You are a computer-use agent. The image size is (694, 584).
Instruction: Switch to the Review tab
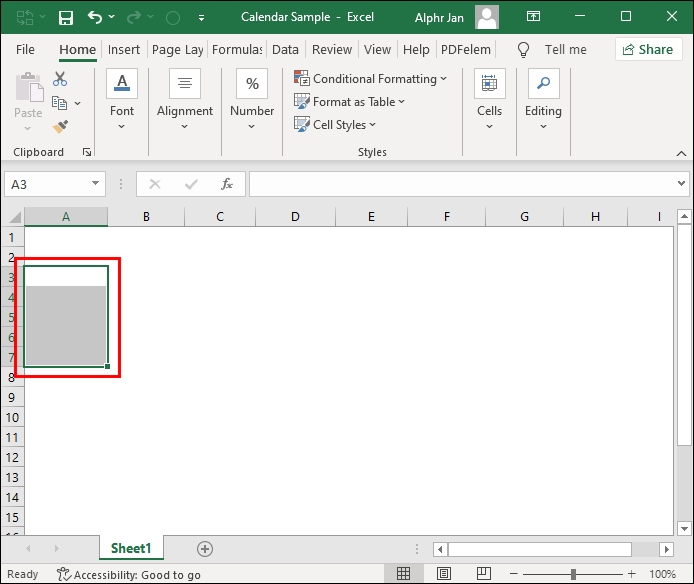(332, 50)
